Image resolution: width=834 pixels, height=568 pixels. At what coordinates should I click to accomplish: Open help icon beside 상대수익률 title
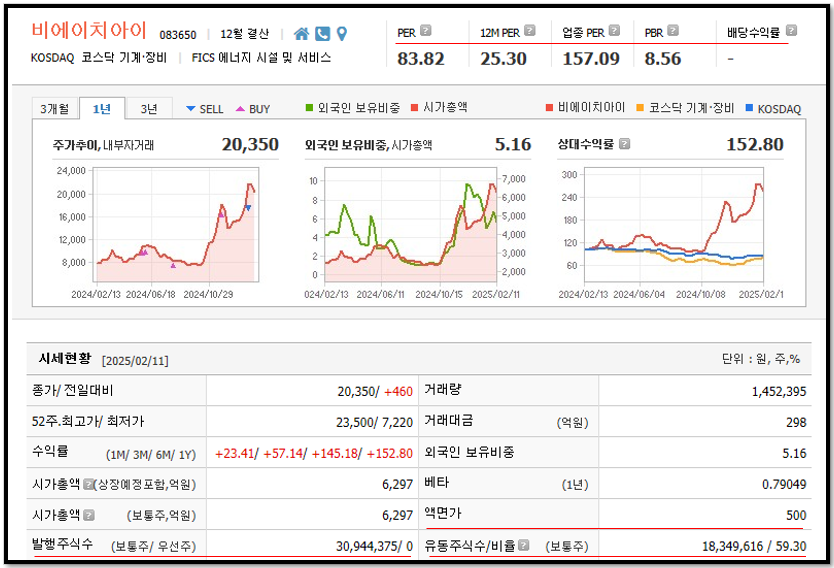tap(625, 144)
